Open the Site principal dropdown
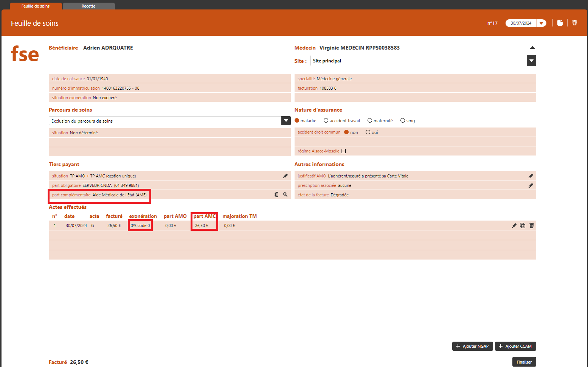 (x=531, y=61)
